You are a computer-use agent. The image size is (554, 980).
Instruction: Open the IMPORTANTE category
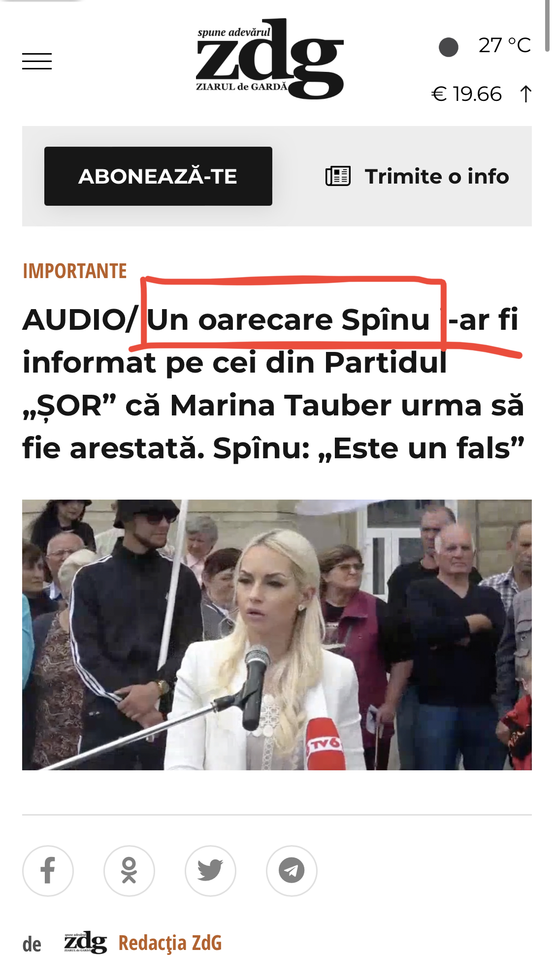point(75,271)
